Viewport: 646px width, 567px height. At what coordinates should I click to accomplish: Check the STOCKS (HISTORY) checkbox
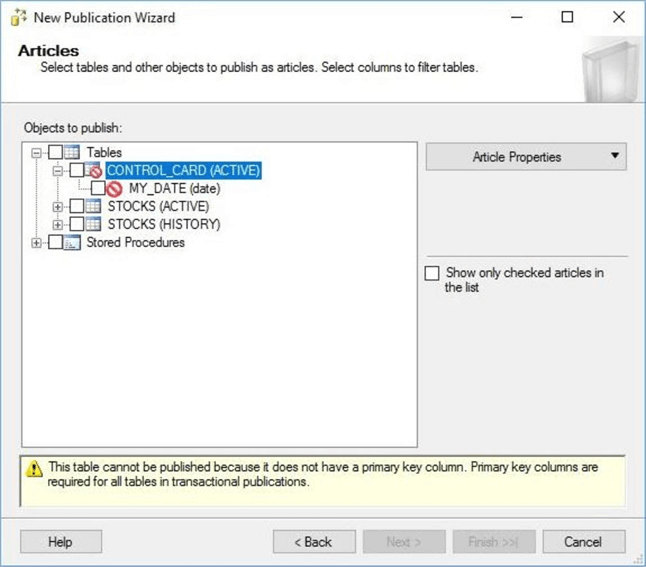click(x=77, y=224)
